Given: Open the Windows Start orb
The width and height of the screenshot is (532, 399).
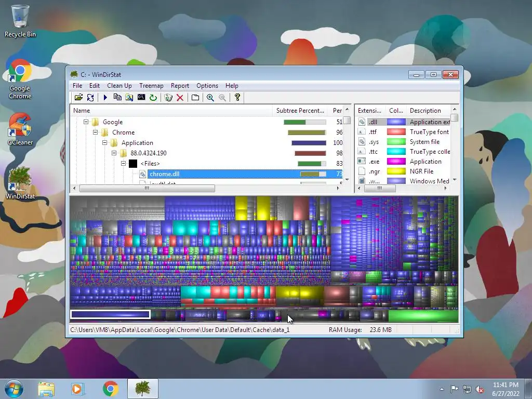Looking at the screenshot, I should (x=14, y=389).
